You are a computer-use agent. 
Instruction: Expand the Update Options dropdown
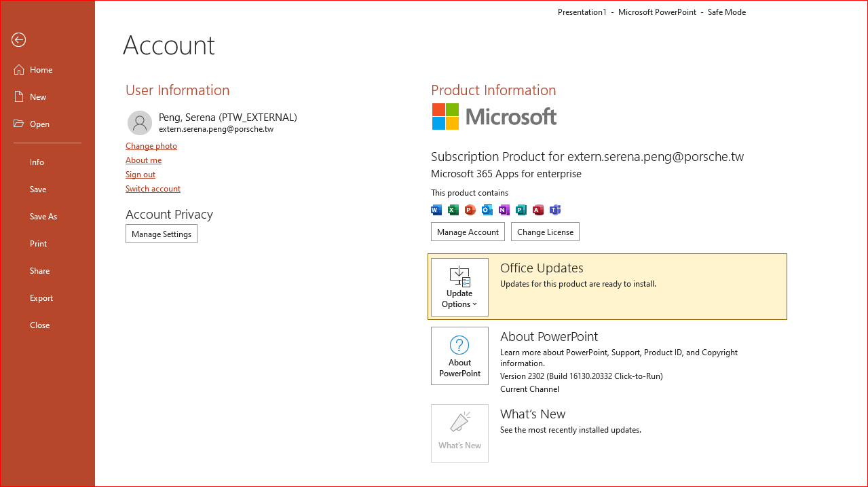[459, 287]
